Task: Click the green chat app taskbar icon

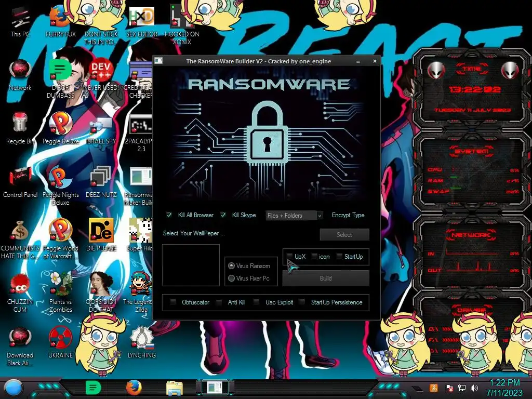Action: click(94, 388)
